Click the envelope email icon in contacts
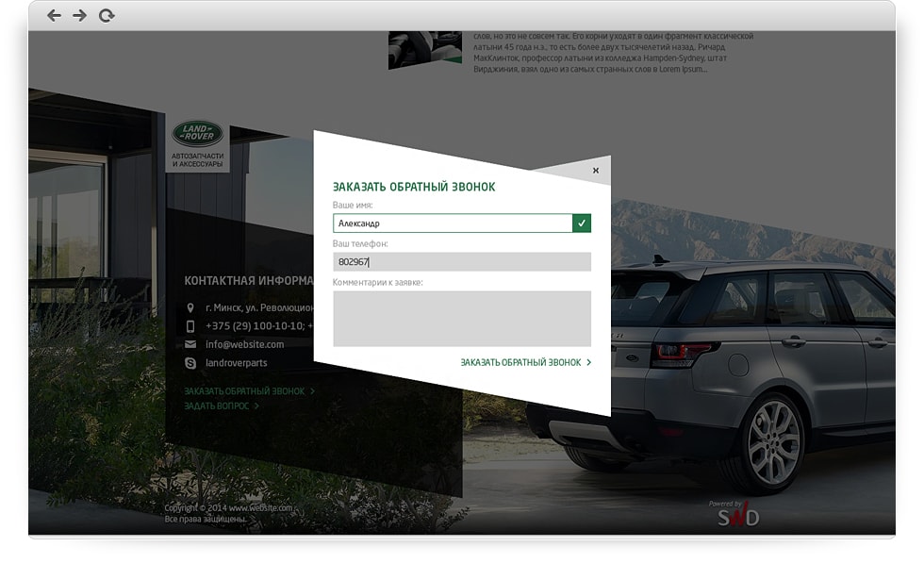 pos(190,344)
